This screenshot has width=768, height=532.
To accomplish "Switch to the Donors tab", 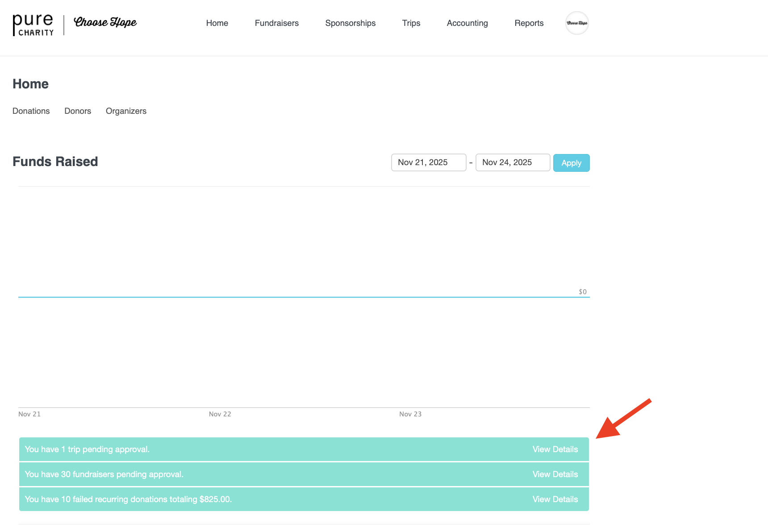I will click(x=78, y=111).
